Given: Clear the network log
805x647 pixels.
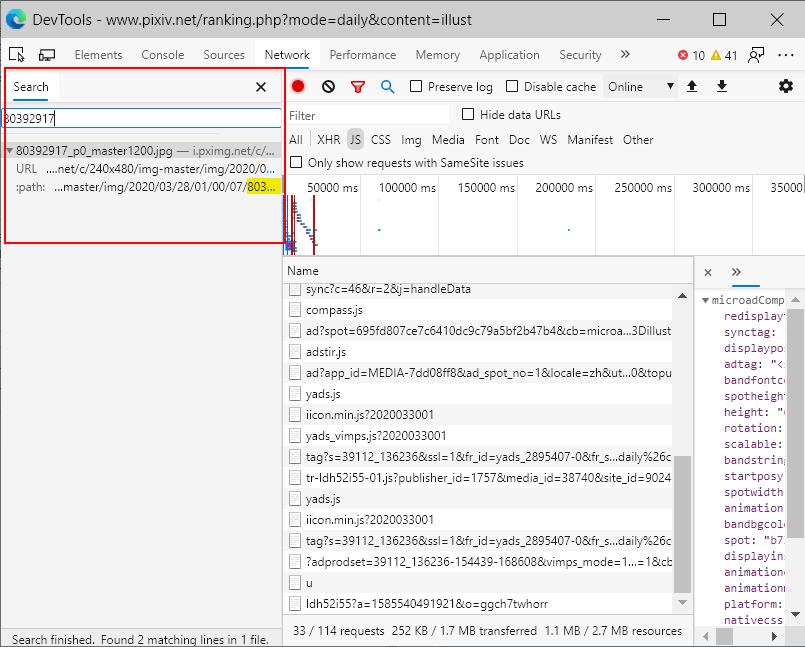Looking at the screenshot, I should [328, 87].
